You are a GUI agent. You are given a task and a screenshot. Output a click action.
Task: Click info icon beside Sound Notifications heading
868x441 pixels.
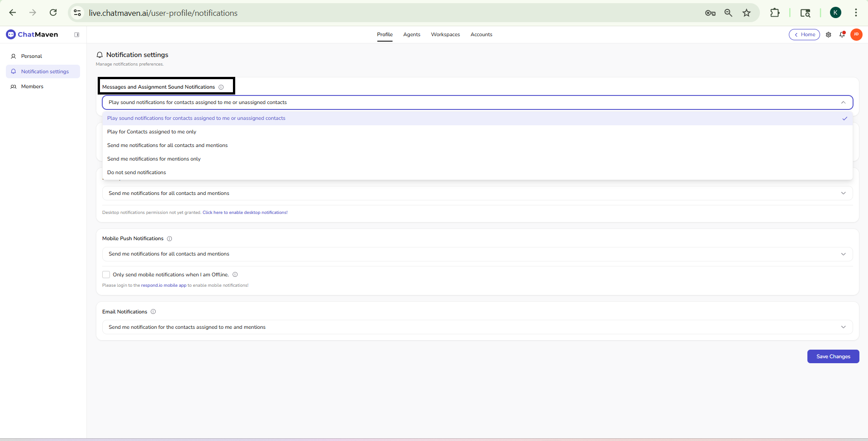(x=221, y=87)
